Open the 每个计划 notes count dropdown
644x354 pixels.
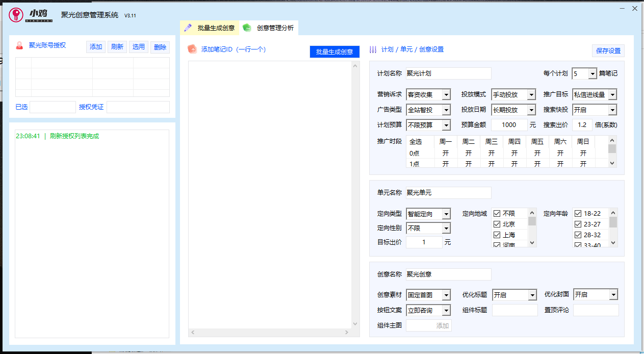pyautogui.click(x=593, y=73)
